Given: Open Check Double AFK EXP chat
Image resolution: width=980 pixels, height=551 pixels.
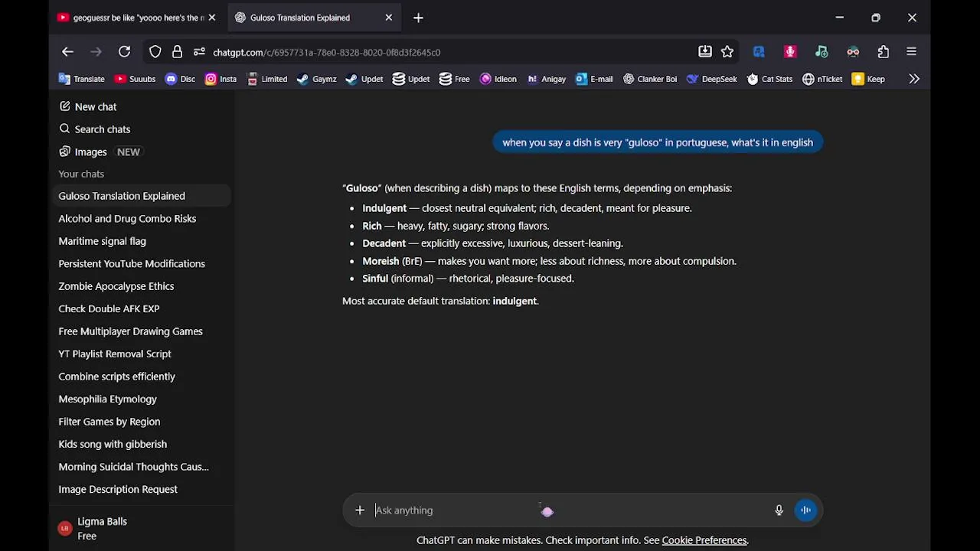Looking at the screenshot, I should click(x=109, y=308).
